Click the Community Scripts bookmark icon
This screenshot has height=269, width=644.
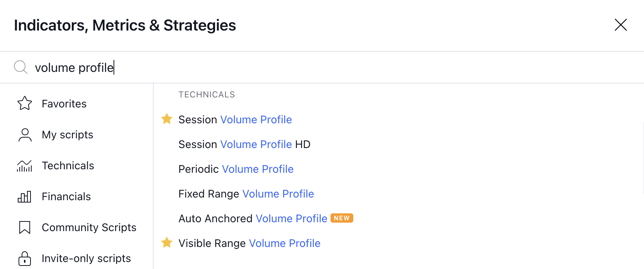click(24, 227)
